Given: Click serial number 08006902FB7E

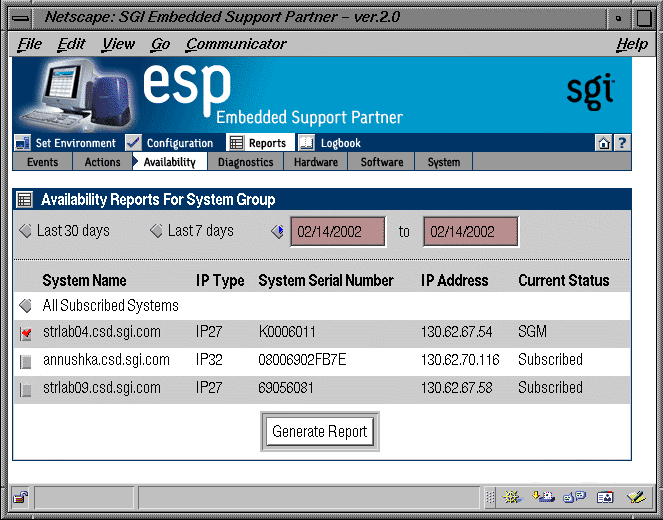Looking at the screenshot, I should [x=302, y=360].
